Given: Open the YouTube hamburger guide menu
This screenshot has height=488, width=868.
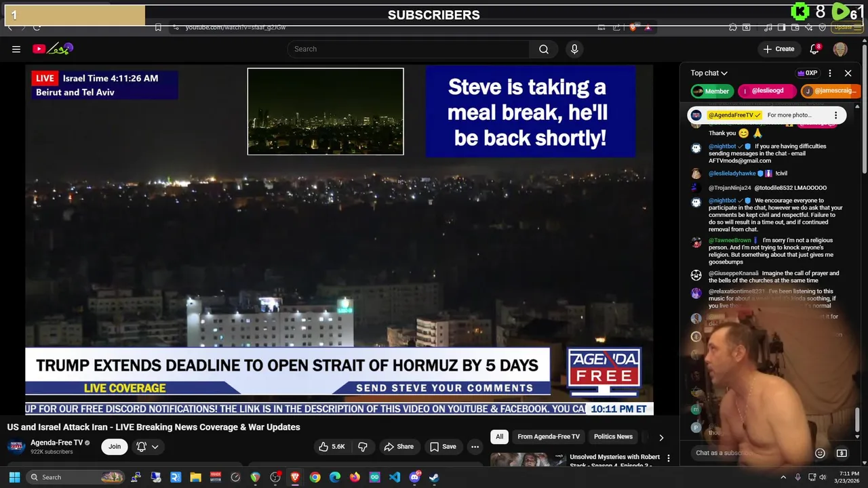Looking at the screenshot, I should pos(16,49).
